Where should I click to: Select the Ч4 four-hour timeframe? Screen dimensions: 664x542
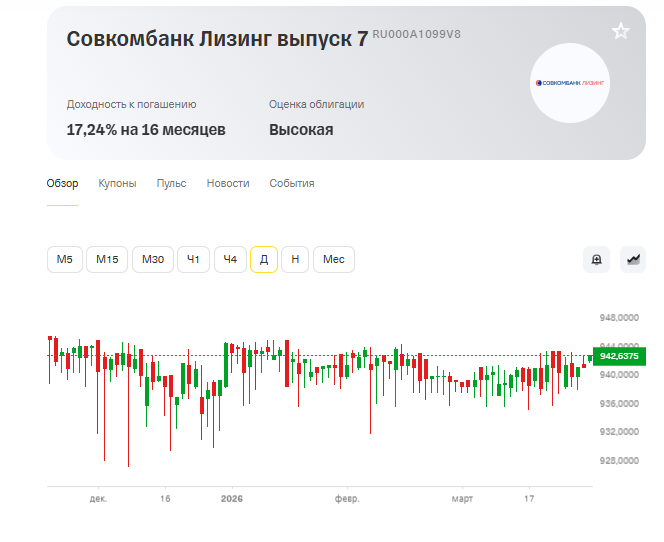[230, 260]
